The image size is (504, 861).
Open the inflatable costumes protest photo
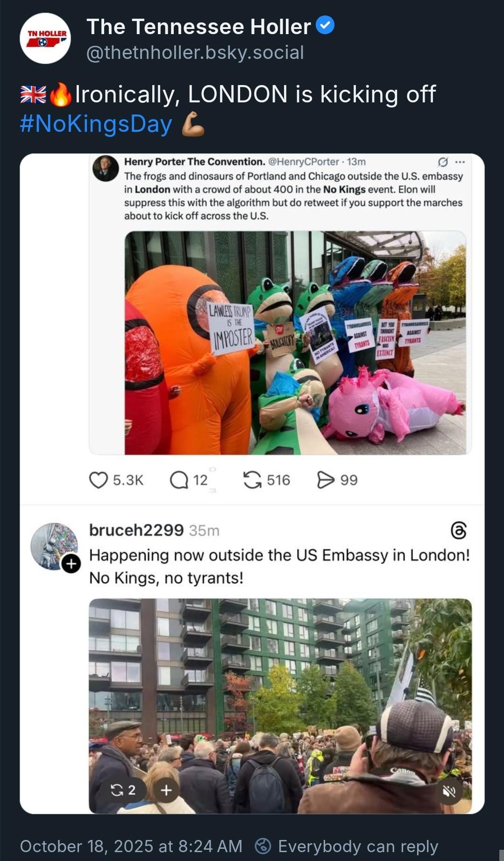[x=295, y=343]
